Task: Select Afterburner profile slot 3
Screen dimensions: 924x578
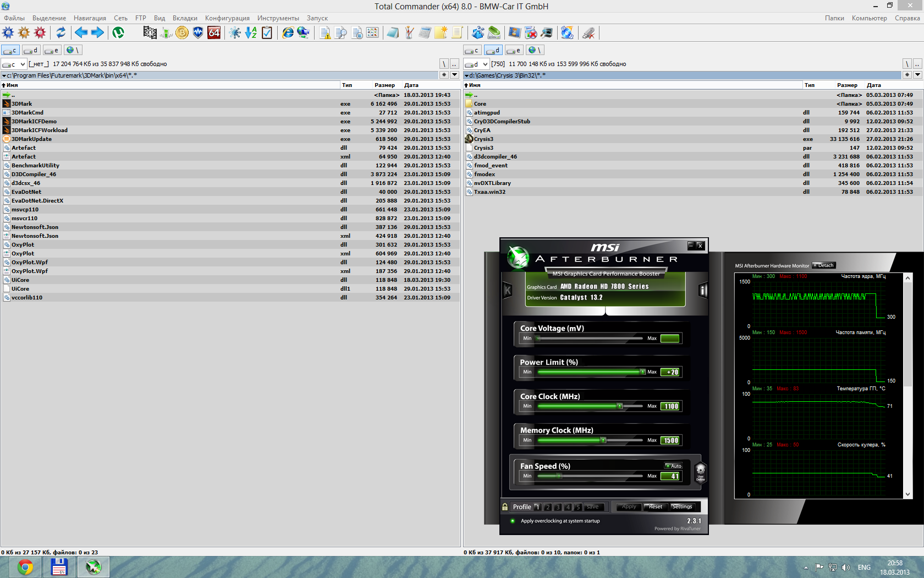Action: click(x=558, y=507)
